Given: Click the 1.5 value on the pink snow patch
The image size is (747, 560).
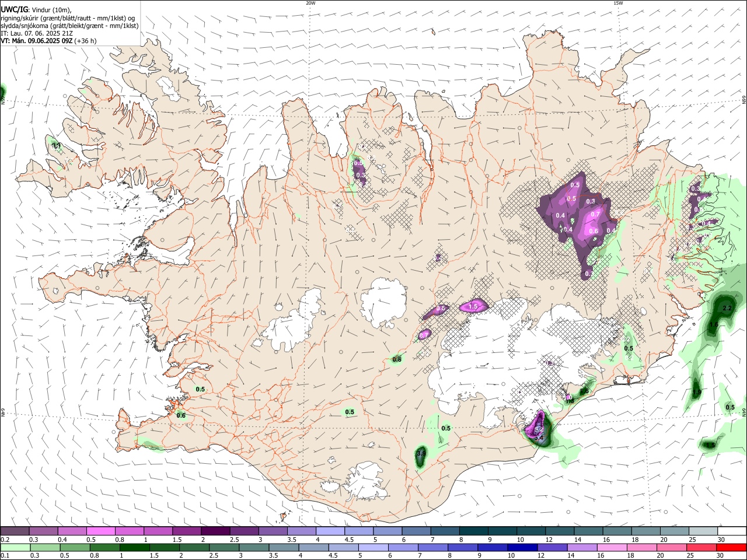Looking at the screenshot, I should tap(473, 306).
